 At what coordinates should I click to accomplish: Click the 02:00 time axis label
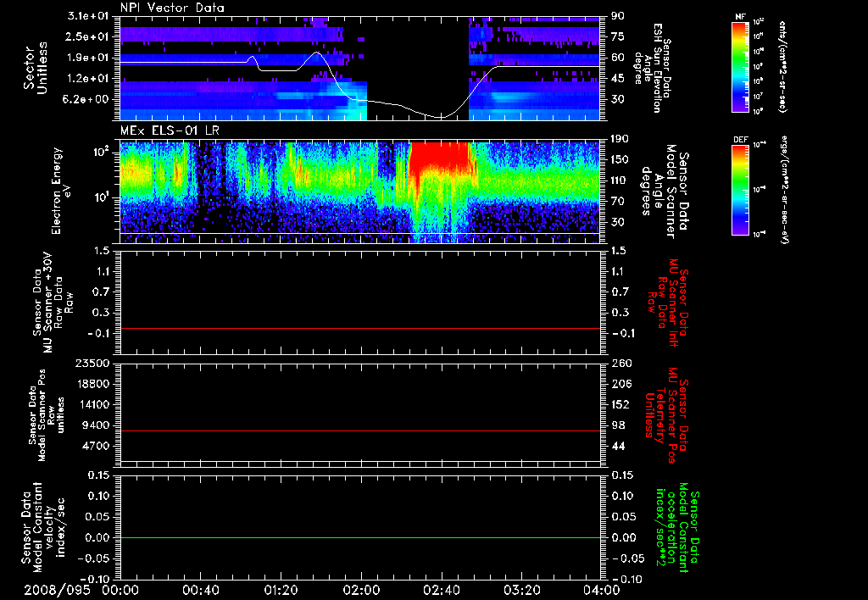[361, 590]
